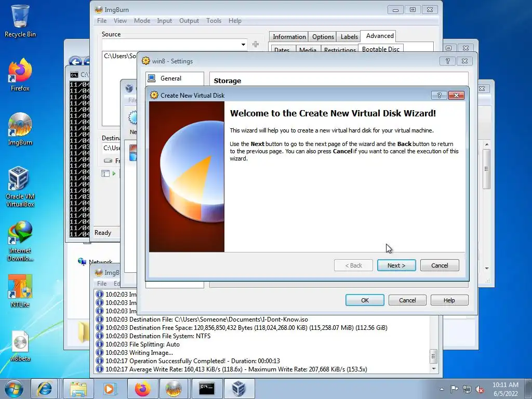Click the Storage heading in win8 Settings
This screenshot has height=399, width=532.
click(228, 81)
